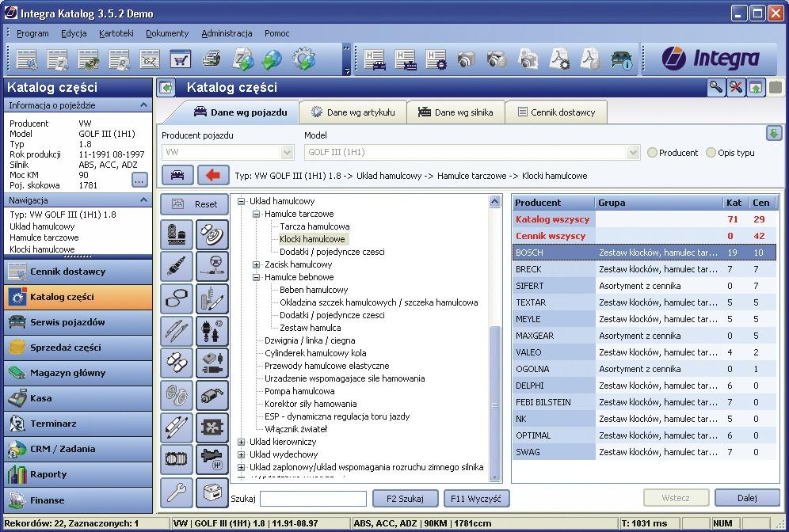Click the PDF with gear toolbar icon
This screenshot has width=789, height=532.
(559, 59)
